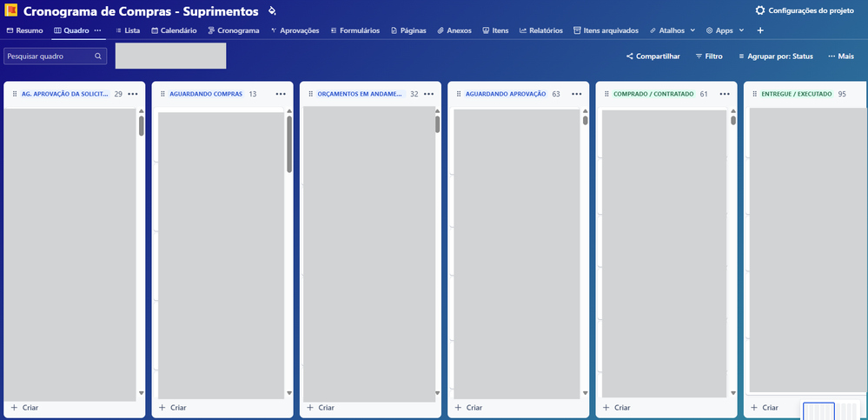Select the Quadro tab
This screenshot has width=868, height=420.
(71, 30)
